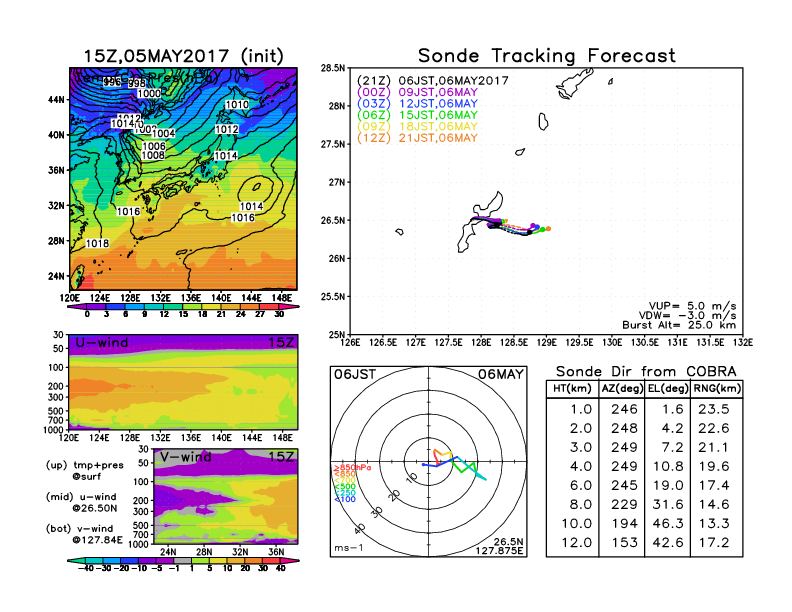Click range value '21.1' in the 3.0 km row
This screenshot has width=792, height=612.
pos(714,447)
